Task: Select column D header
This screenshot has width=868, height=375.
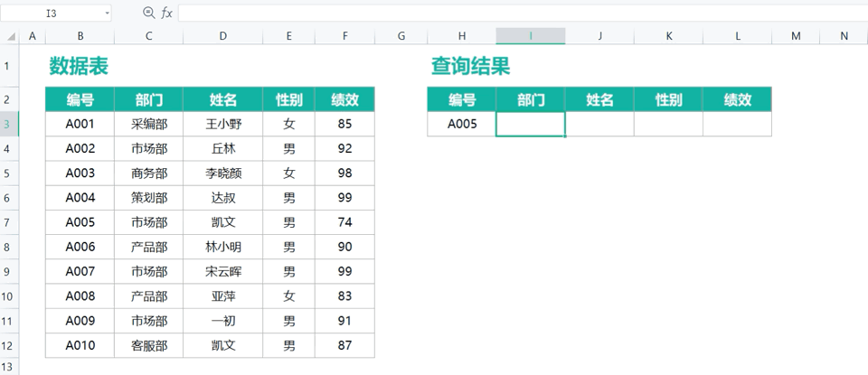Action: pyautogui.click(x=223, y=36)
